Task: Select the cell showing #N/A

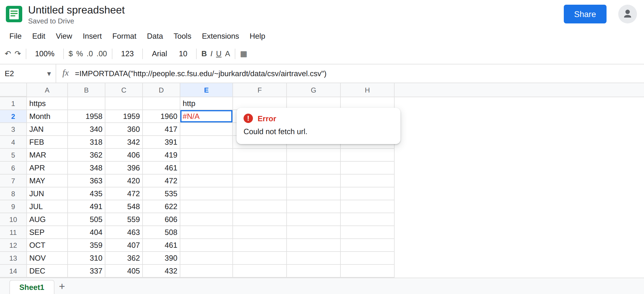Action: coord(206,116)
